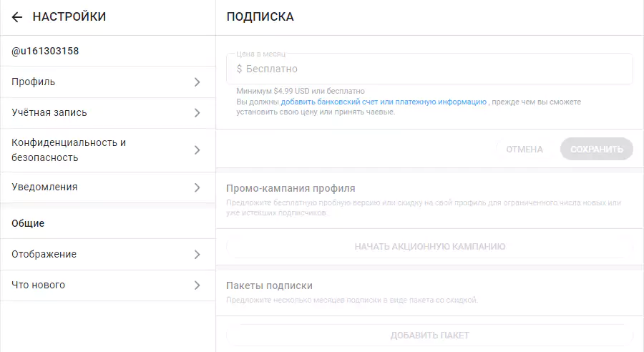Click the Промо-кампания профиля heading
This screenshot has width=644, height=352.
(x=291, y=188)
